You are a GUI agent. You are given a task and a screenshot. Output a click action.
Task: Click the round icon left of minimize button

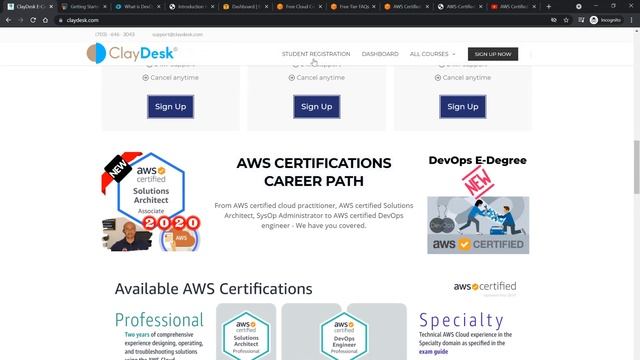click(579, 7)
